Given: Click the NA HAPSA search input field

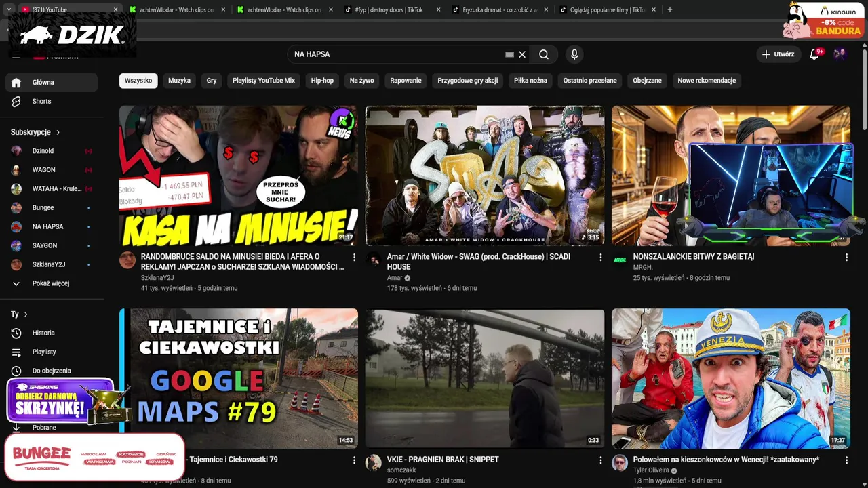Looking at the screenshot, I should pos(397,54).
